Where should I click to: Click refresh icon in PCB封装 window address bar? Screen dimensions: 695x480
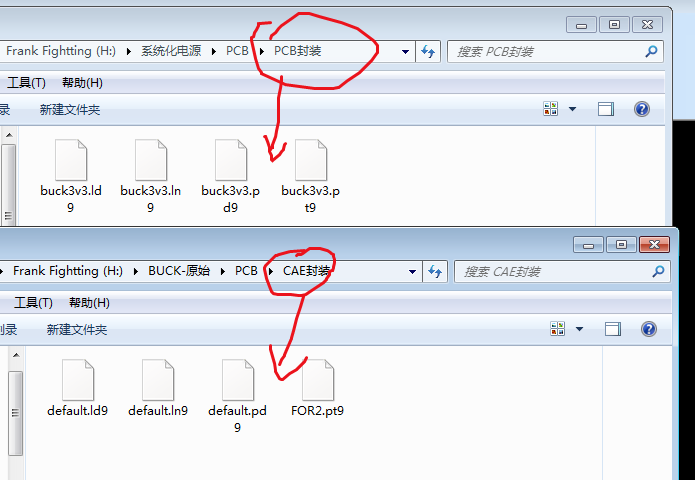tap(428, 51)
